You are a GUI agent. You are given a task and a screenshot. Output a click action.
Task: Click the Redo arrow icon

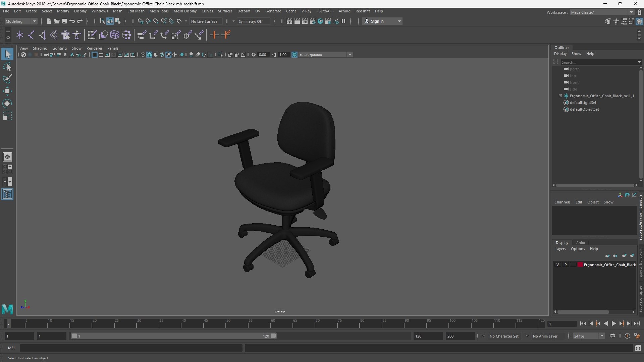(x=80, y=21)
